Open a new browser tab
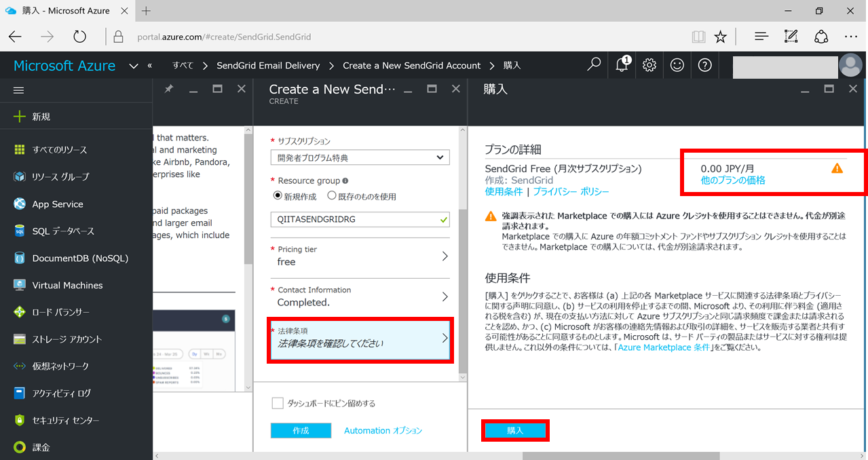This screenshot has height=460, width=868. pos(147,11)
